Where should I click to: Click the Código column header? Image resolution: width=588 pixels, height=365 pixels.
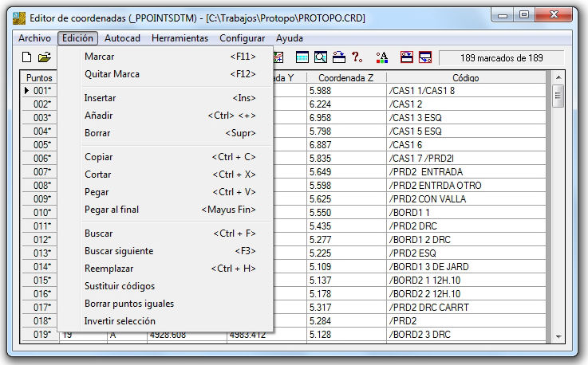[x=466, y=78]
